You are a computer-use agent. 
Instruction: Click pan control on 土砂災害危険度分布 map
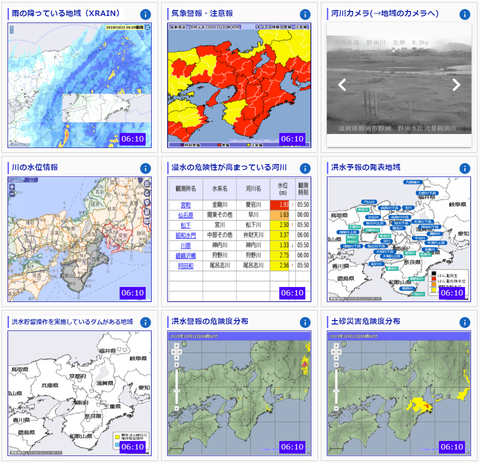[x=336, y=352]
